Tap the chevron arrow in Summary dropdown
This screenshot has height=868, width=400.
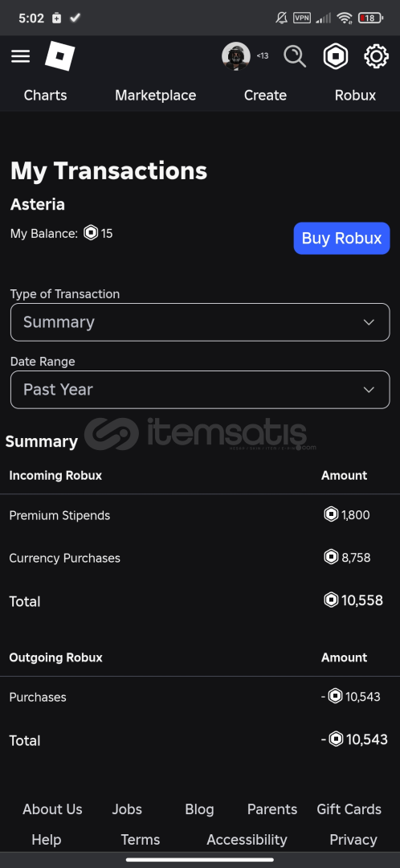(x=369, y=322)
